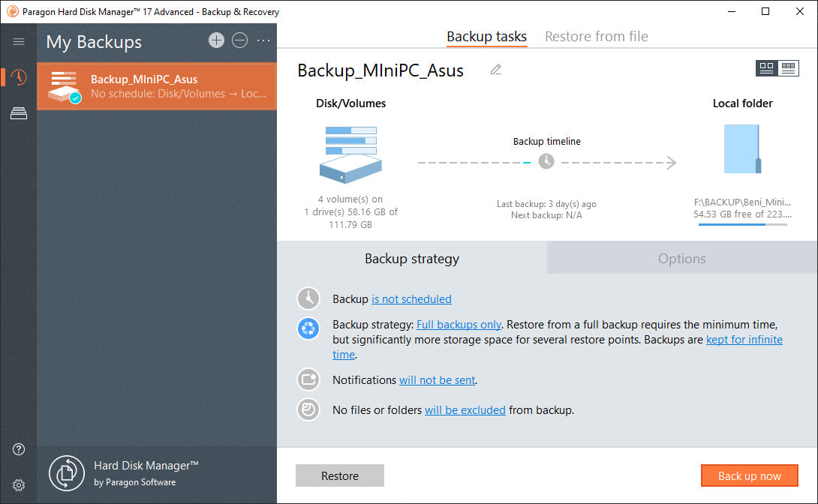Click the 'Last backup: 3 day(s) ago' text

(546, 204)
